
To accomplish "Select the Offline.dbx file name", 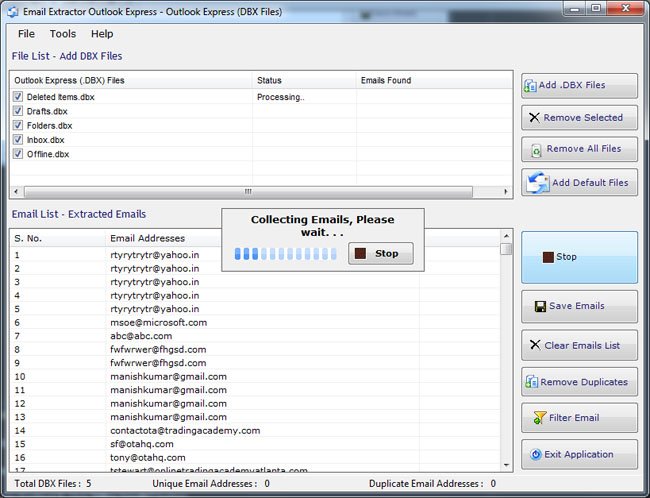I will click(48, 154).
